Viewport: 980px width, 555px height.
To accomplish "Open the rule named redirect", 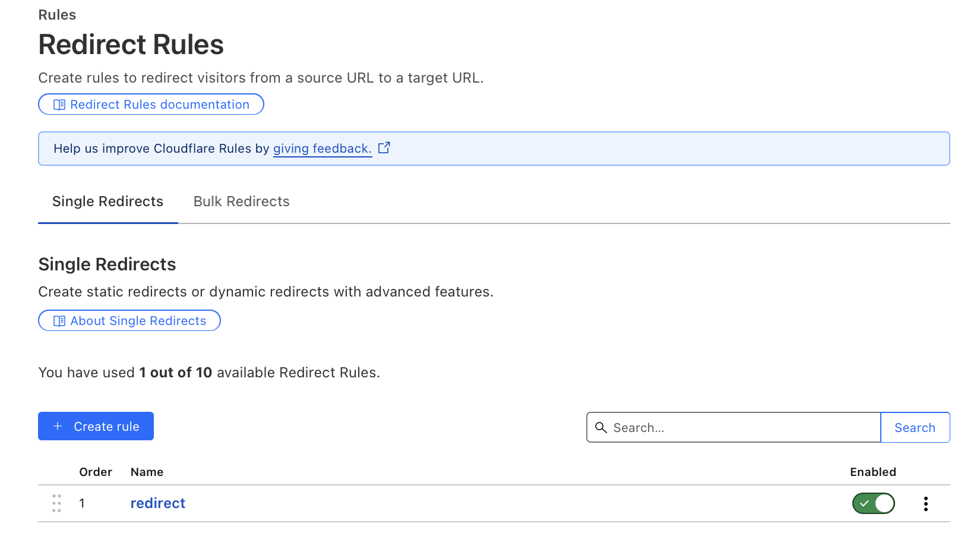I will point(157,503).
